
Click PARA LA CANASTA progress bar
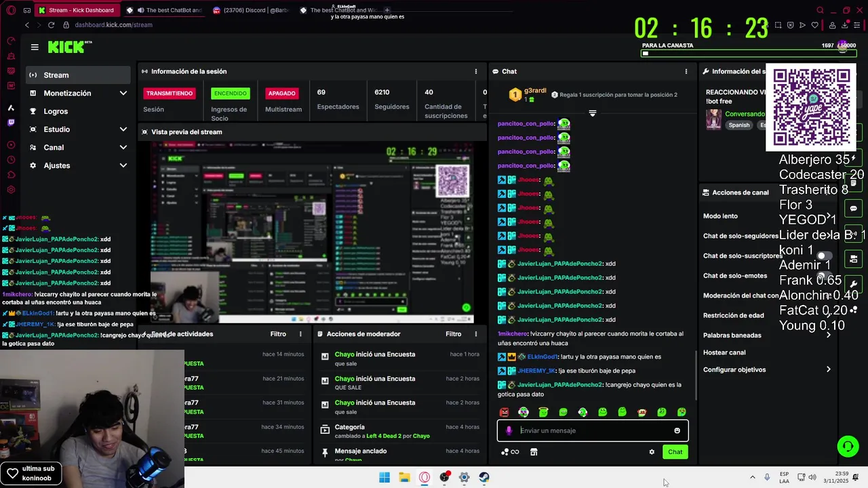pyautogui.click(x=749, y=53)
